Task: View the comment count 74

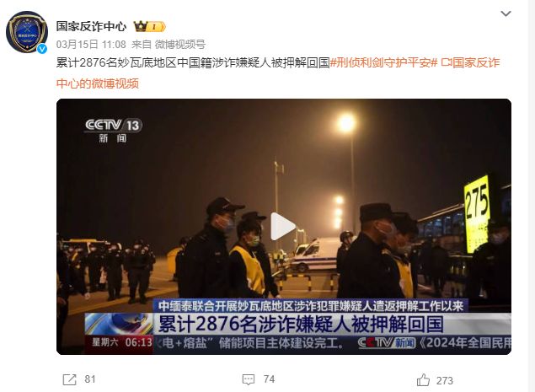Action: tap(269, 379)
